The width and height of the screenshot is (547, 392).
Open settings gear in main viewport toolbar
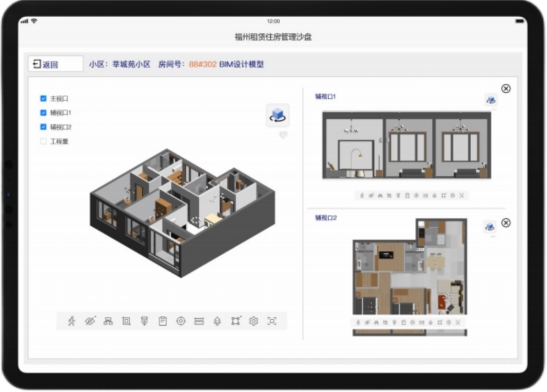(254, 321)
